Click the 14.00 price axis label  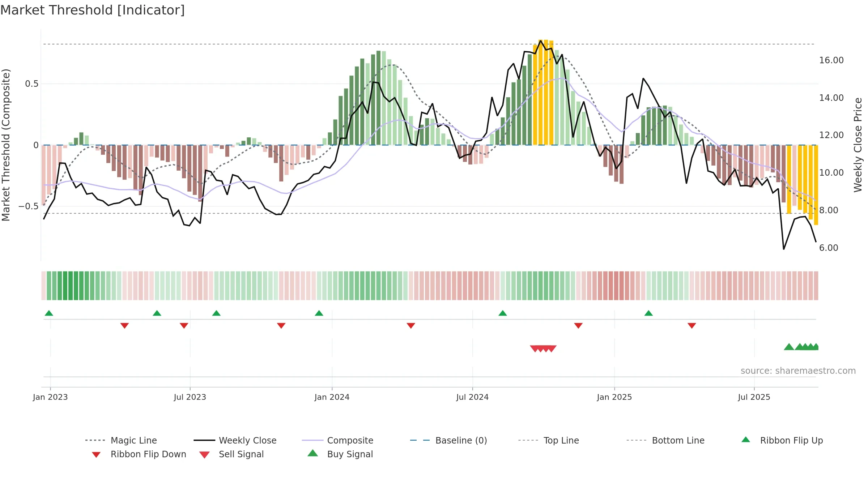point(831,98)
